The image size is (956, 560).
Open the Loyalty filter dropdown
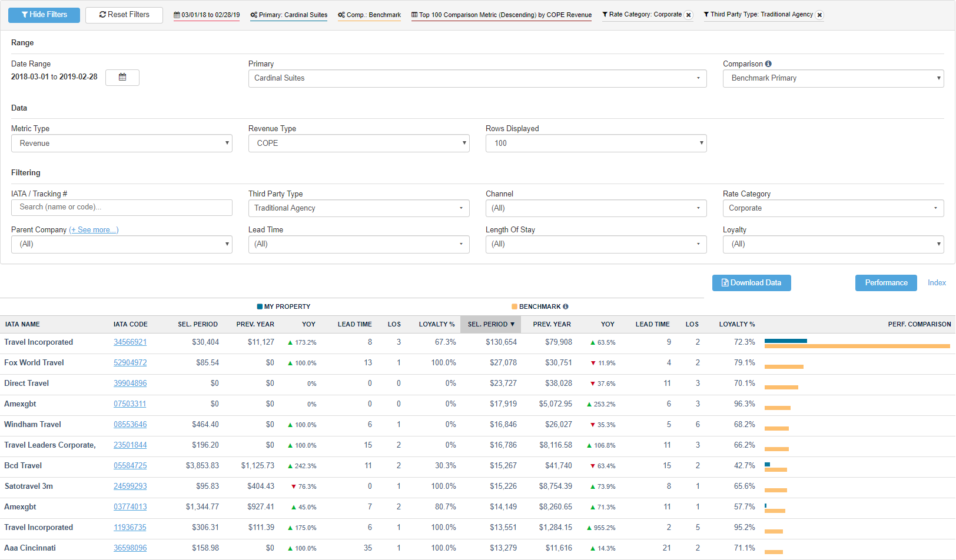pyautogui.click(x=833, y=244)
